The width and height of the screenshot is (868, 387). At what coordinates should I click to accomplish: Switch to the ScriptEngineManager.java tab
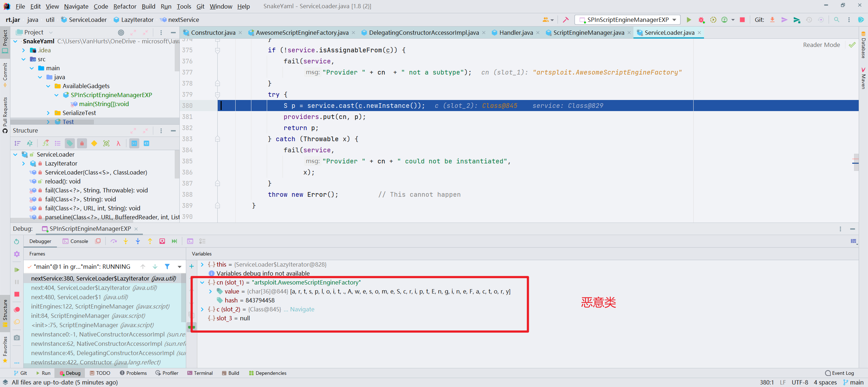coord(588,32)
